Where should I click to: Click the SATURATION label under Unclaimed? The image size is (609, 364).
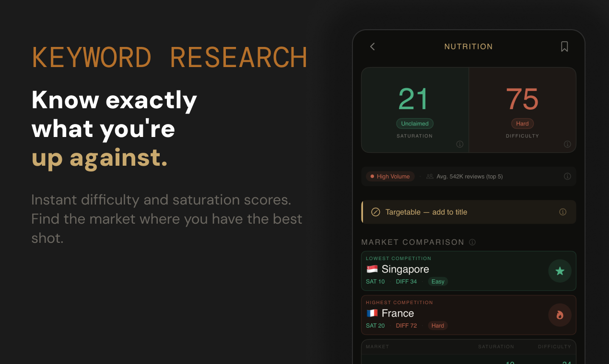point(415,136)
